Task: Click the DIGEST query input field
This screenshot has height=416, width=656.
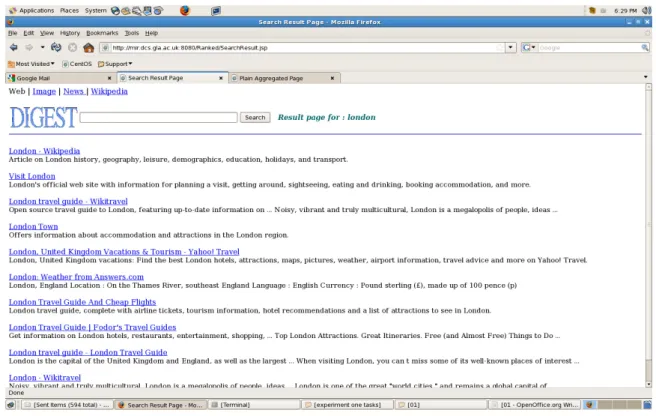Action: click(159, 117)
